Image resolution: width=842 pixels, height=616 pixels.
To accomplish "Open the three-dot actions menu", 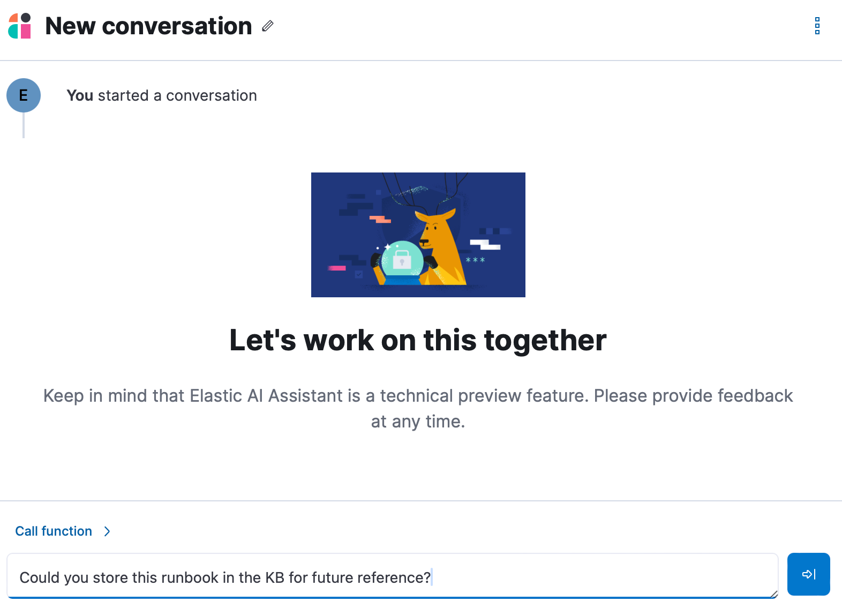I will [x=817, y=26].
